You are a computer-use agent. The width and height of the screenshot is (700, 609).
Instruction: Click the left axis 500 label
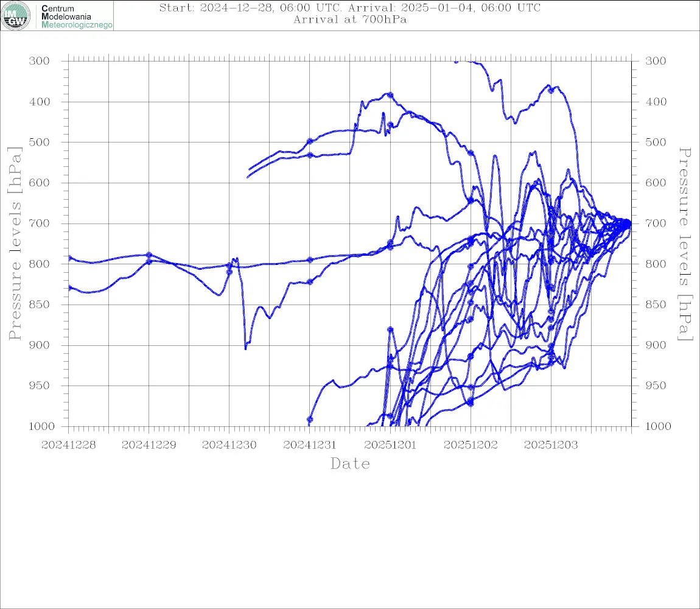coord(40,142)
